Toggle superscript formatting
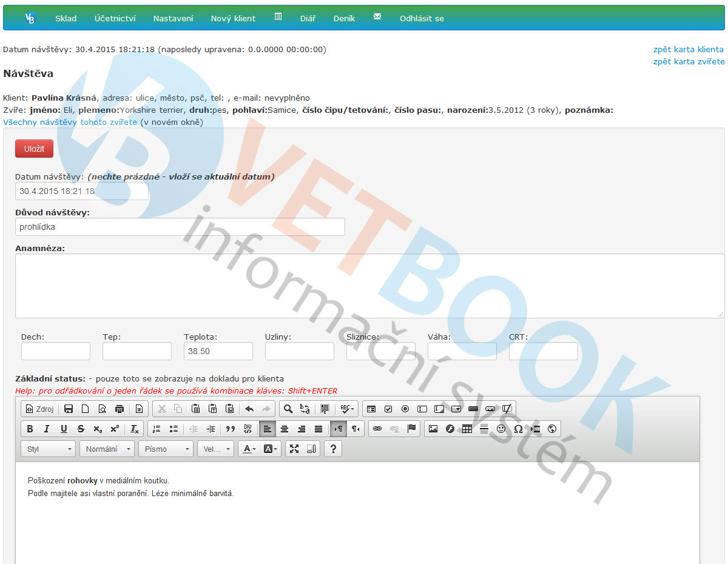Viewport: 728px width, 564px height. (x=115, y=429)
